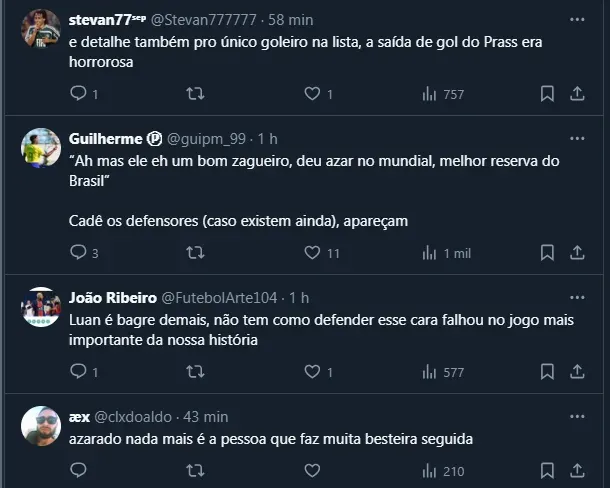Open æx's profile avatar
Screen dimensions: 610x488
click(x=41, y=427)
